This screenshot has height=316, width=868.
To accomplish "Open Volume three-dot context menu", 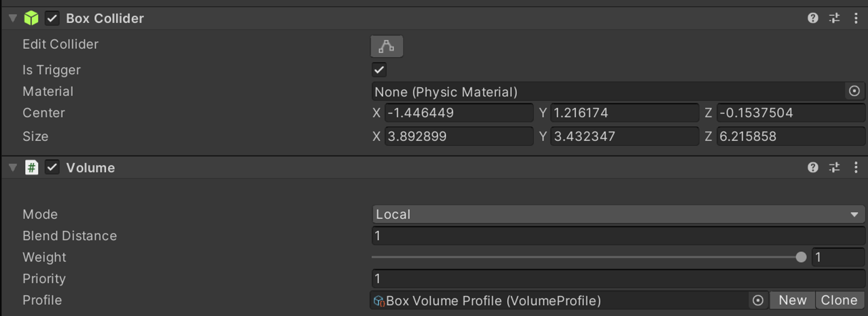I will point(856,167).
